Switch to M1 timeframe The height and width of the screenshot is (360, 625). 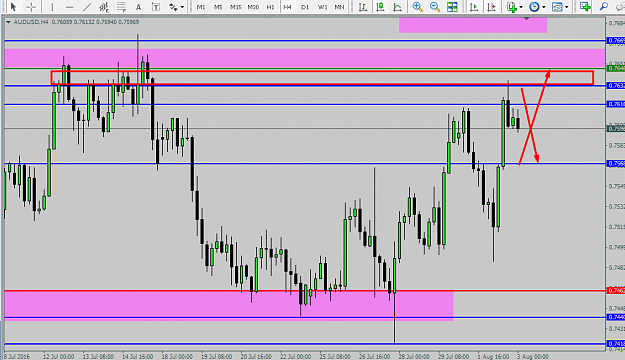pos(201,7)
